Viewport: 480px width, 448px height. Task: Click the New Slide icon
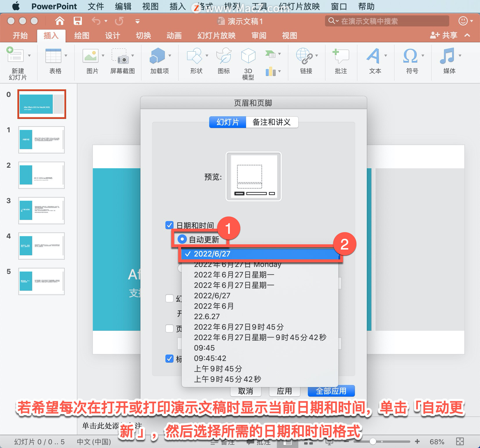(15, 55)
